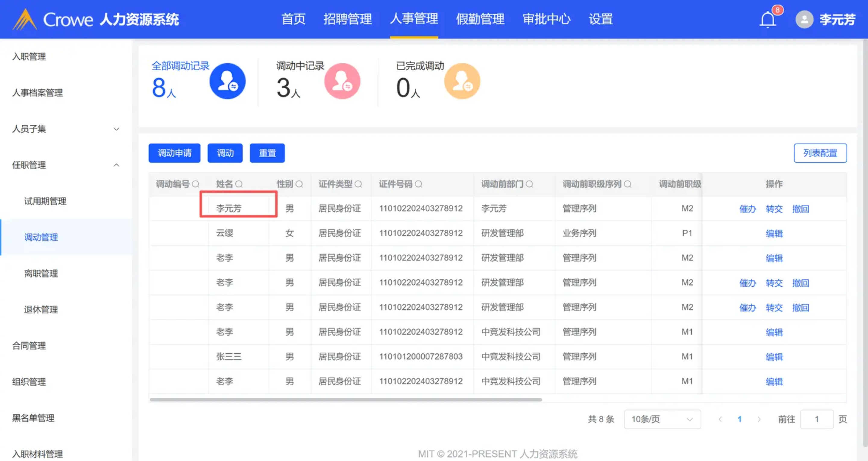Click the 列表配置 button

820,153
